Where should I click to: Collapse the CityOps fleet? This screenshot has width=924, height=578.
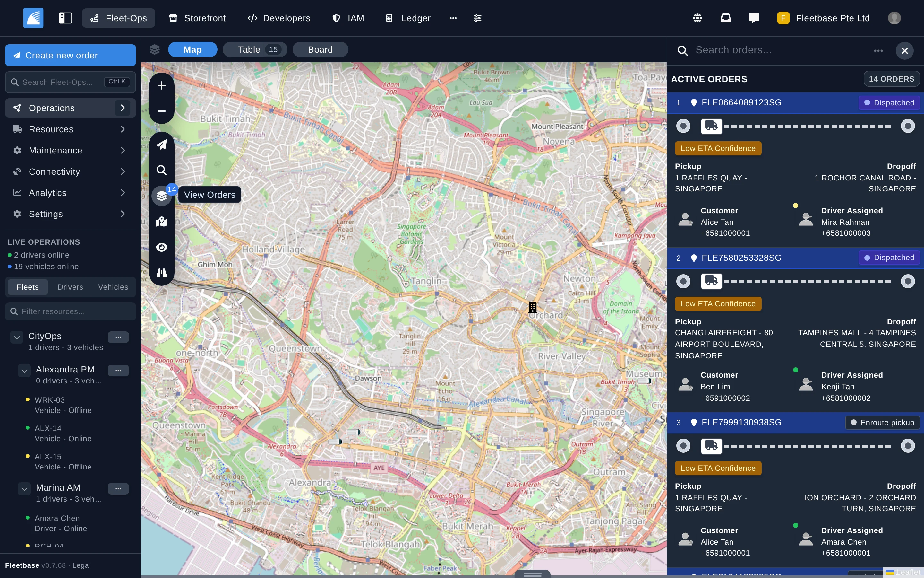point(16,337)
